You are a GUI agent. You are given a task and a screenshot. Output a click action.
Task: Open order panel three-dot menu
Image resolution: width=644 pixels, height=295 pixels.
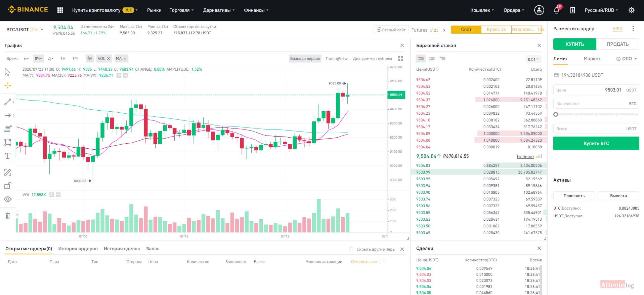[x=633, y=29]
